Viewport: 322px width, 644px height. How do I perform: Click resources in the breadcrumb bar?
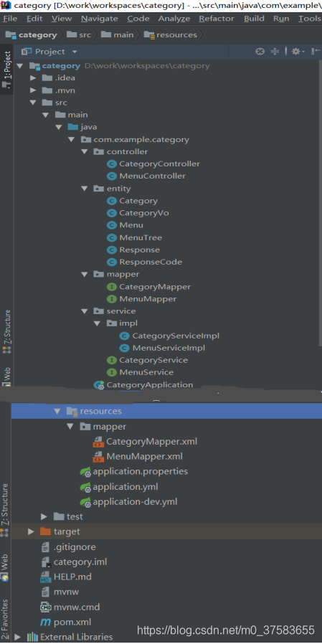pos(171,35)
